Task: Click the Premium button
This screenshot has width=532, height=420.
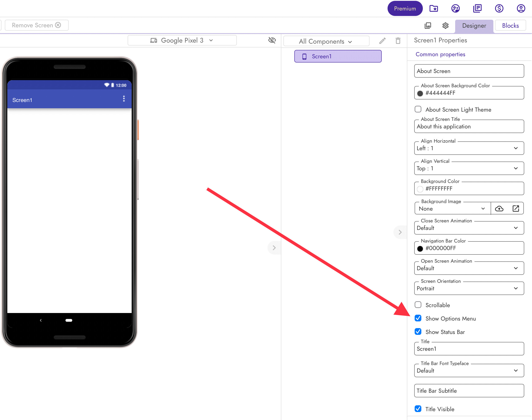Action: [405, 9]
